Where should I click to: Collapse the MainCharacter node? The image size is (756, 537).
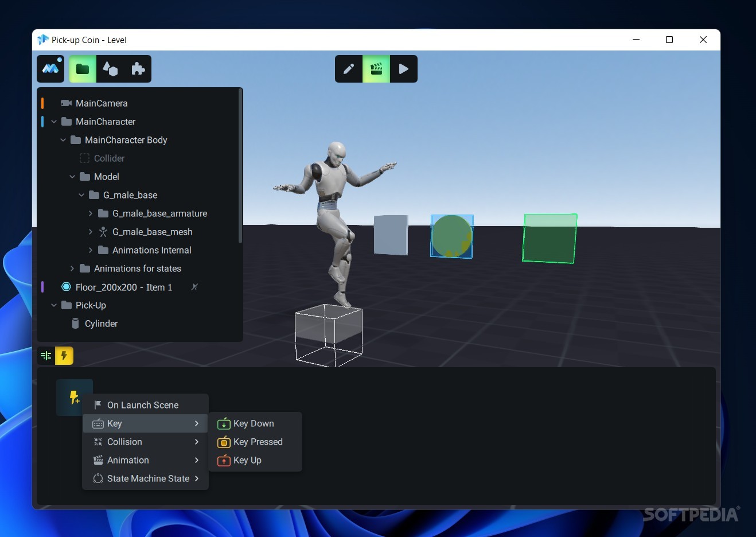click(54, 122)
